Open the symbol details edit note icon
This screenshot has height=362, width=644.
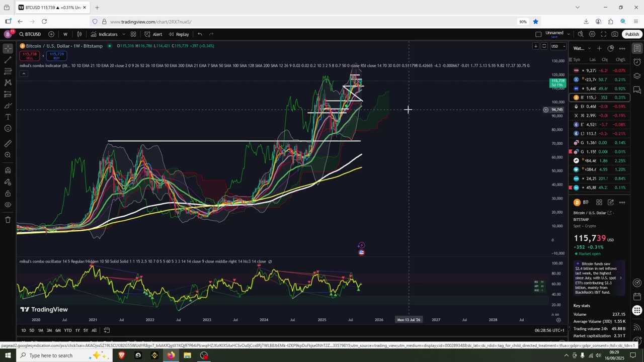(610, 202)
